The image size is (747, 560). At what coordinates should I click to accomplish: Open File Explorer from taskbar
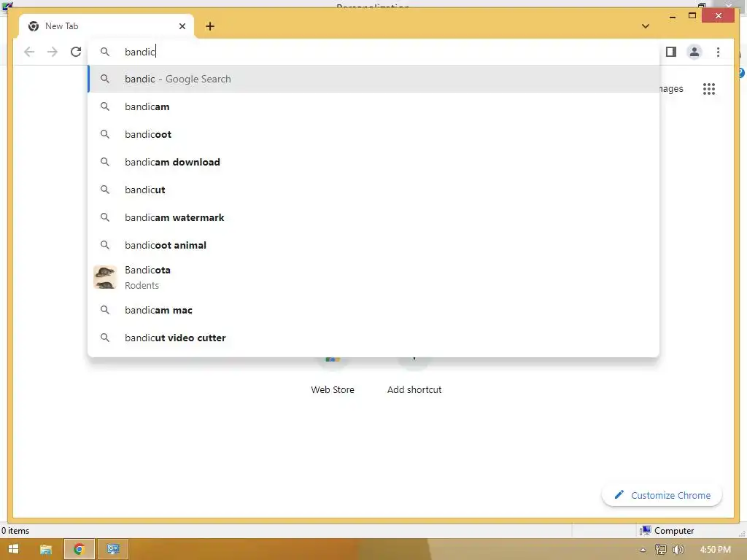click(x=46, y=549)
